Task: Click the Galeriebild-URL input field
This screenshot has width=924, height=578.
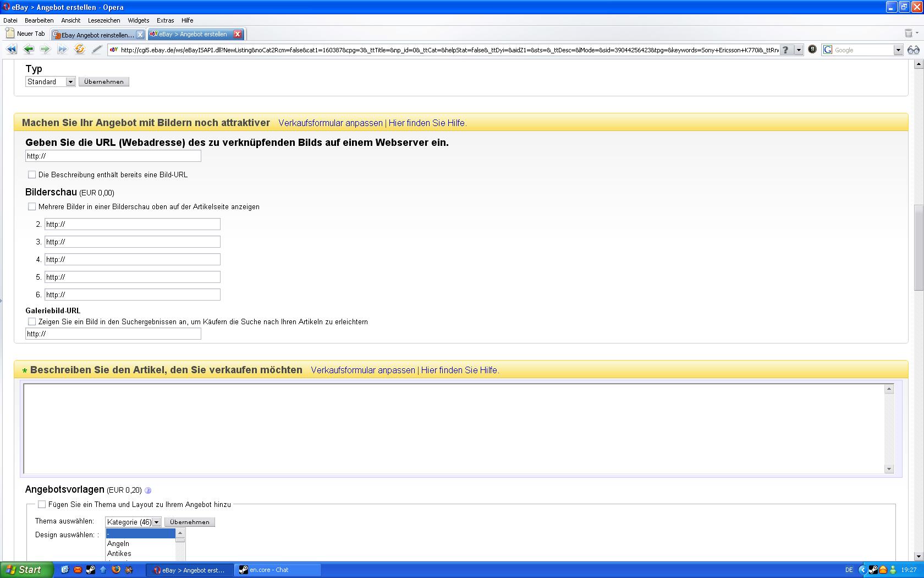Action: tap(113, 334)
